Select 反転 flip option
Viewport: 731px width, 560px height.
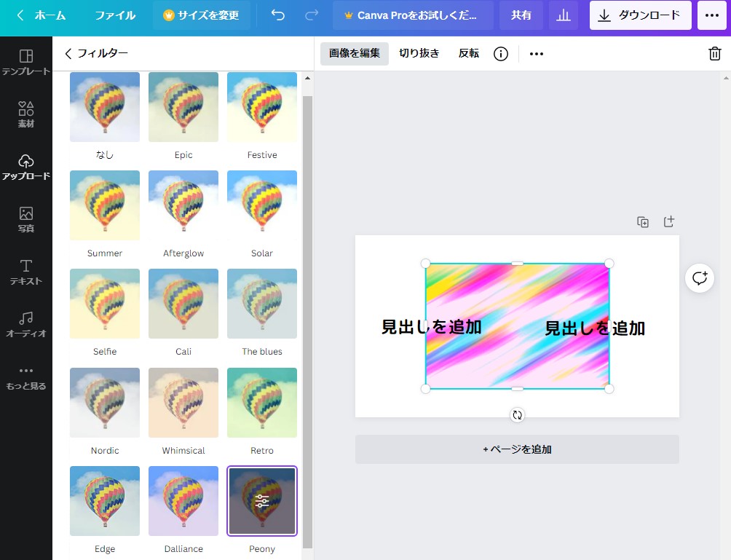click(469, 54)
